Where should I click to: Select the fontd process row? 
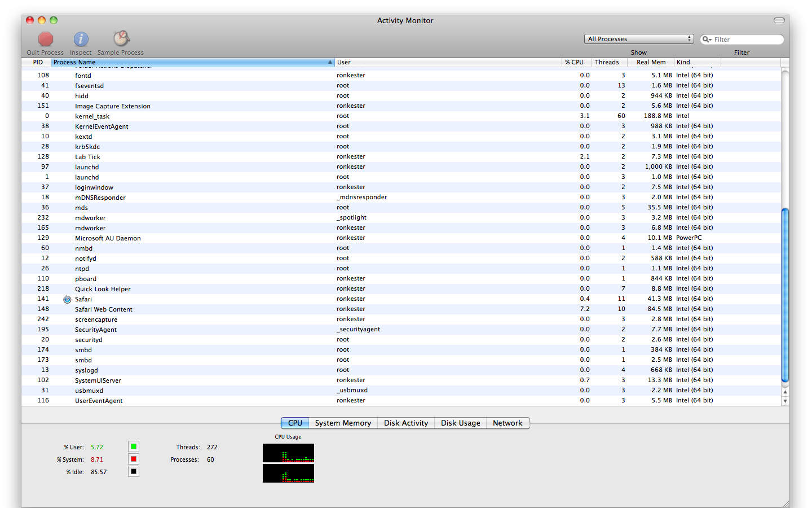point(401,75)
